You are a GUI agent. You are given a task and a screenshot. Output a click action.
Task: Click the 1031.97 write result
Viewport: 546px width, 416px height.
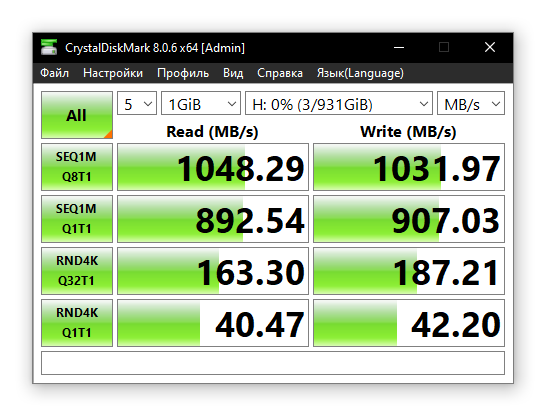[409, 167]
